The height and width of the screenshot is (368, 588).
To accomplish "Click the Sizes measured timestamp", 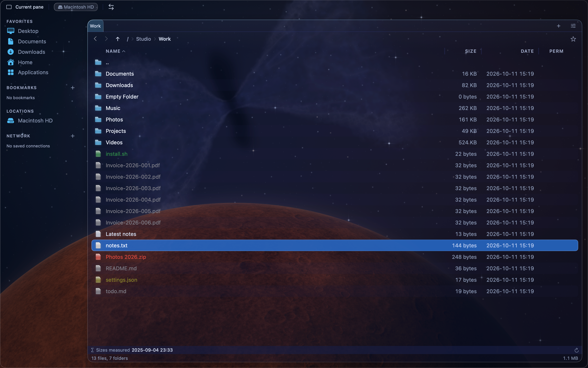I will pos(152,350).
